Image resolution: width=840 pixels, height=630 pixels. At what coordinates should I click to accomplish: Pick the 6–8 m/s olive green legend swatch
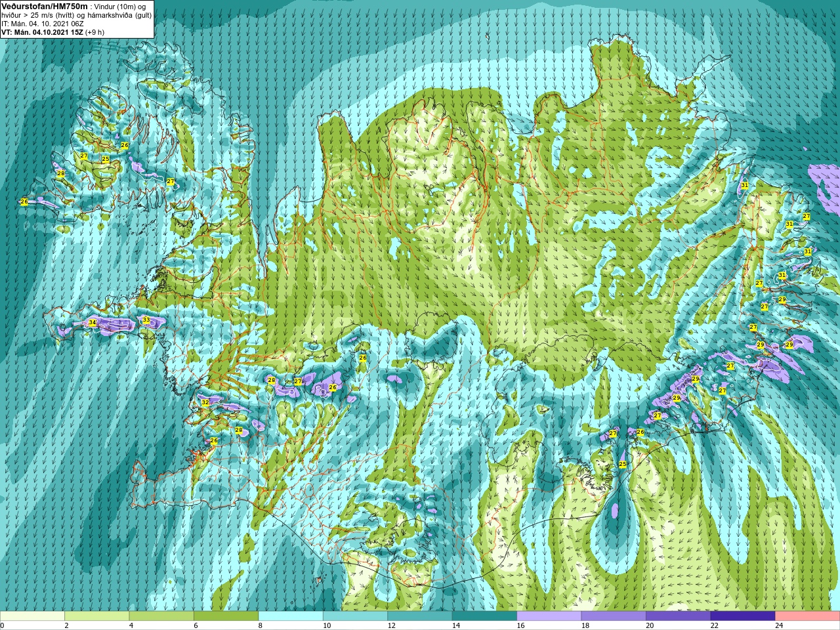[226, 616]
